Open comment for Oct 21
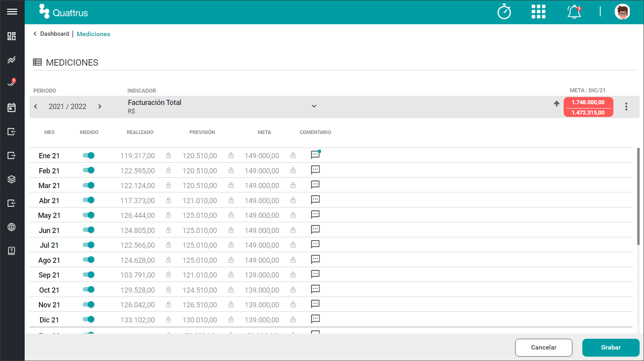Image resolution: width=644 pixels, height=361 pixels. pos(315,289)
